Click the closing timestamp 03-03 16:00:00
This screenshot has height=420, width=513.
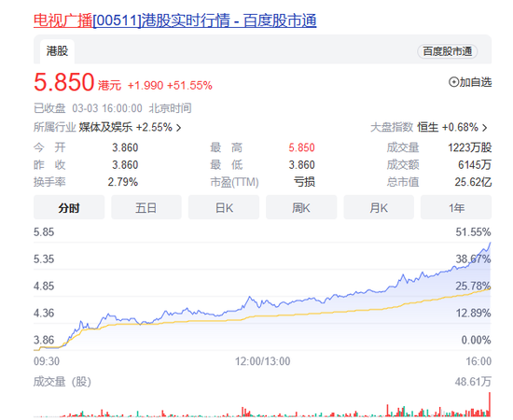click(107, 108)
